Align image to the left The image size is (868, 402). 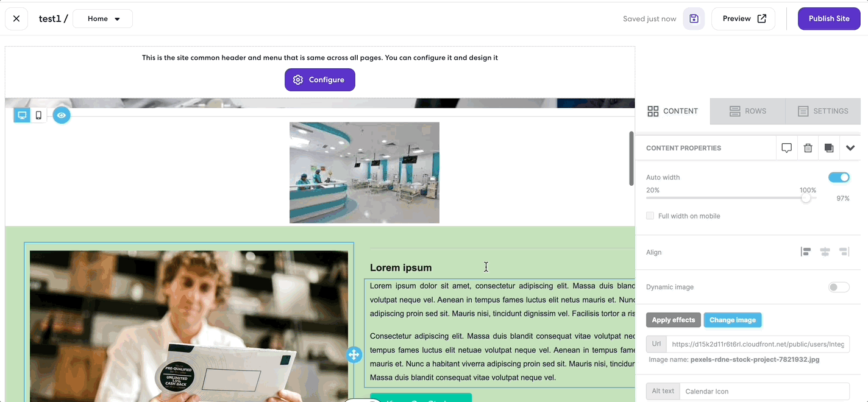click(x=806, y=252)
